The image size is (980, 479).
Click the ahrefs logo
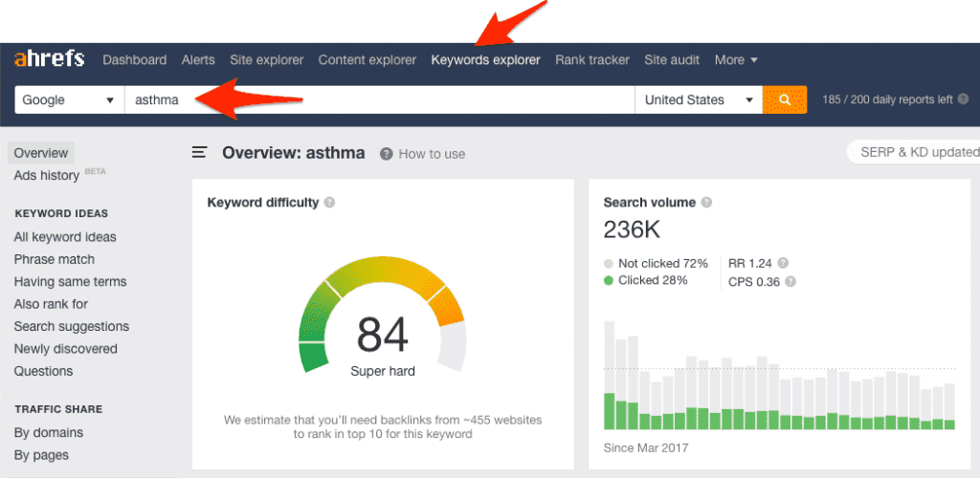click(49, 59)
